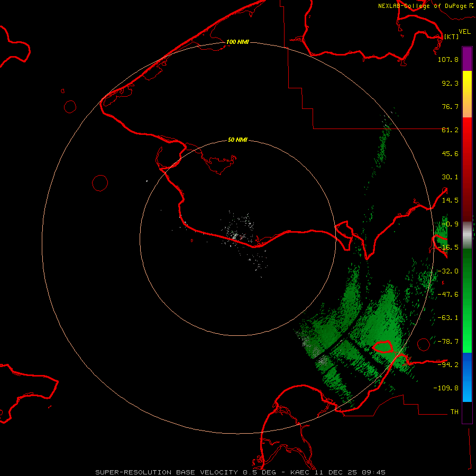Click the 45.6 legend value
The image size is (476, 476).
(450, 153)
